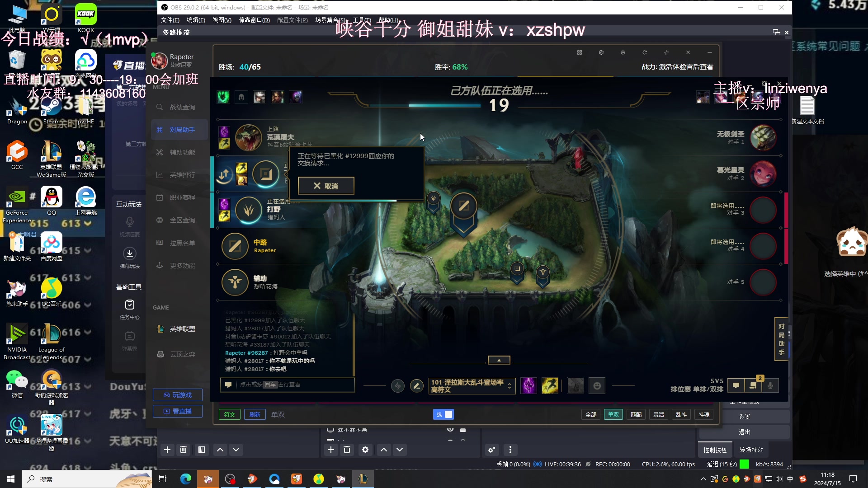Expand the champion grid up arrow
The width and height of the screenshot is (868, 488).
[x=499, y=360]
